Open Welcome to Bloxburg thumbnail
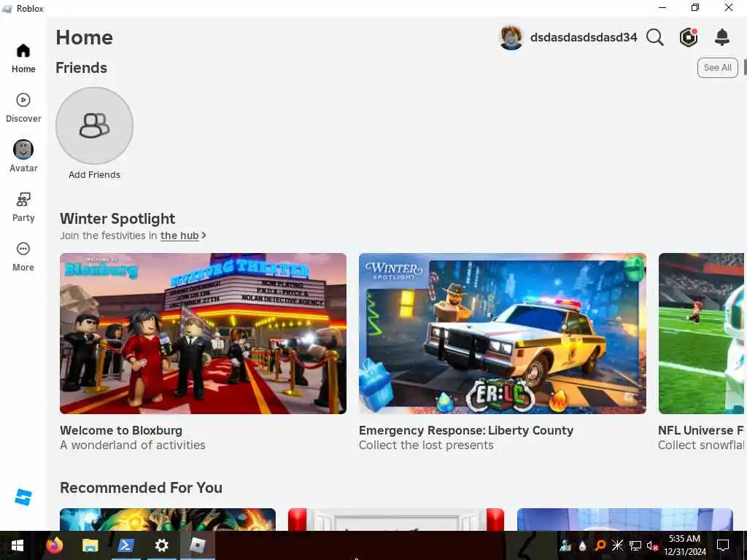Image resolution: width=747 pixels, height=560 pixels. (203, 333)
